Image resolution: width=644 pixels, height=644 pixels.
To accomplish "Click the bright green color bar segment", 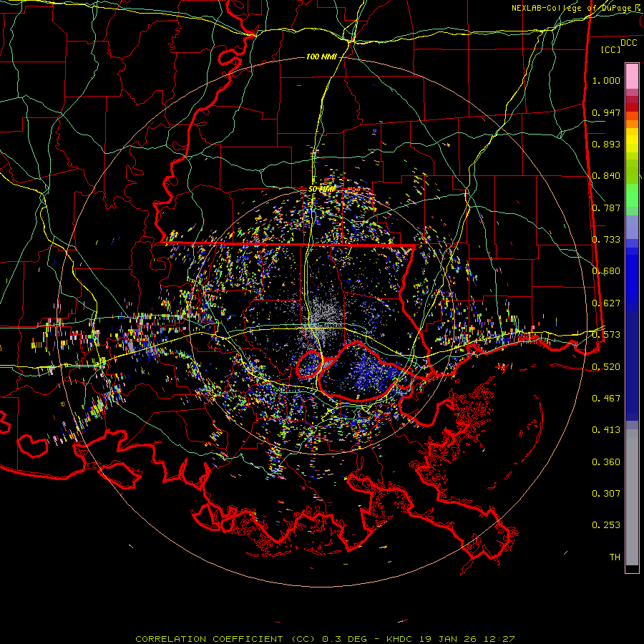I will (x=632, y=195).
